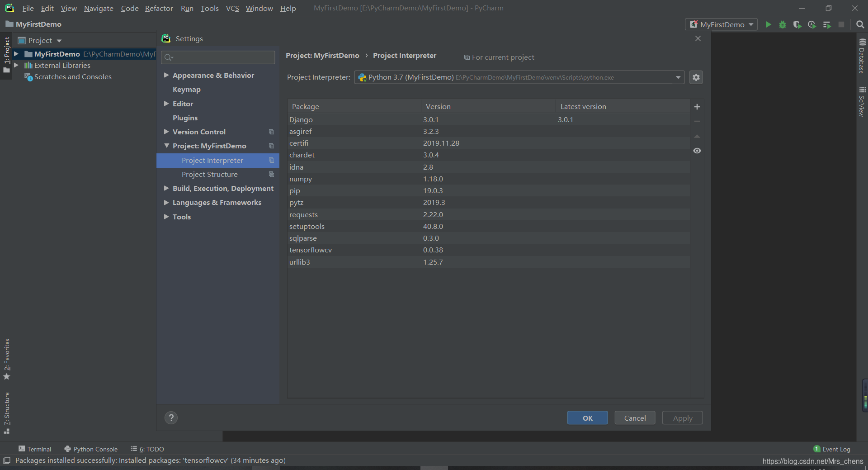Start debugging with the bug icon
868x470 pixels.
783,24
